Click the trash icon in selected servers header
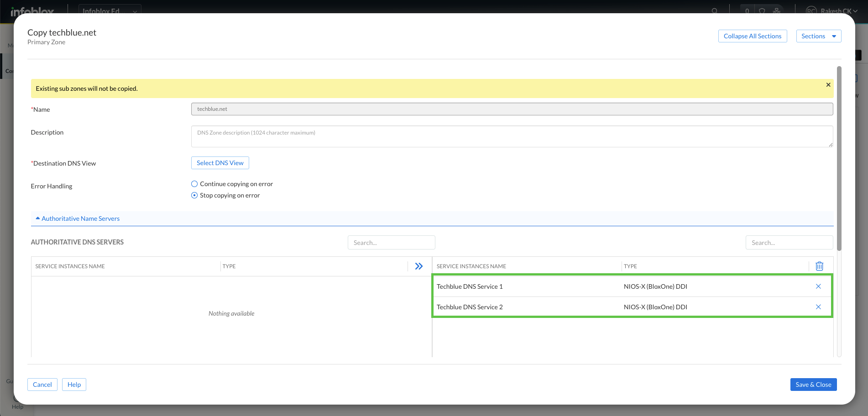Image resolution: width=868 pixels, height=416 pixels. click(819, 266)
